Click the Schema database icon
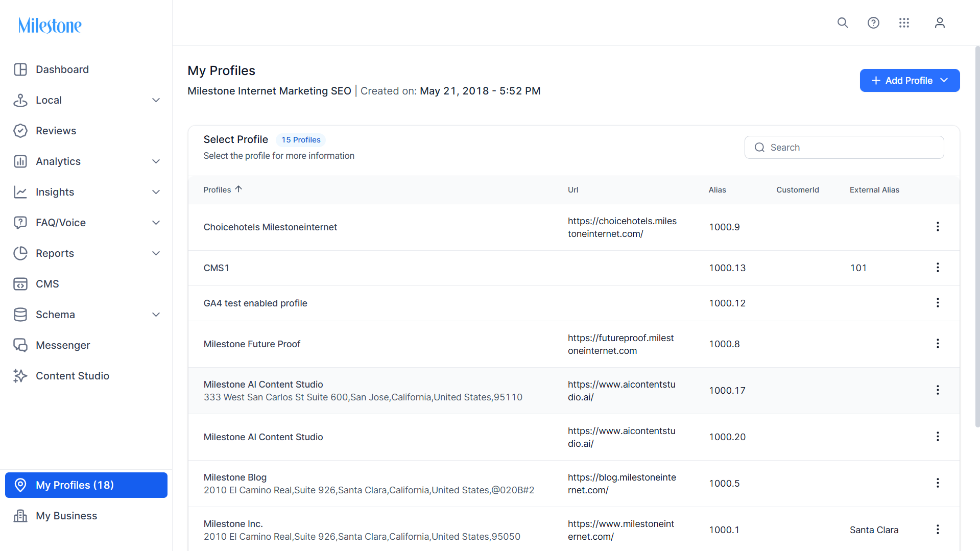 (20, 315)
